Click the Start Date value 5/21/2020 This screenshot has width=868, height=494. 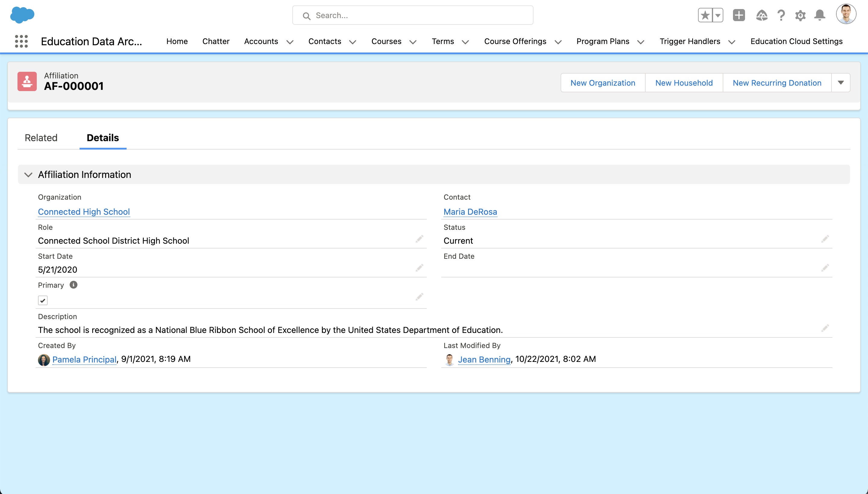58,269
